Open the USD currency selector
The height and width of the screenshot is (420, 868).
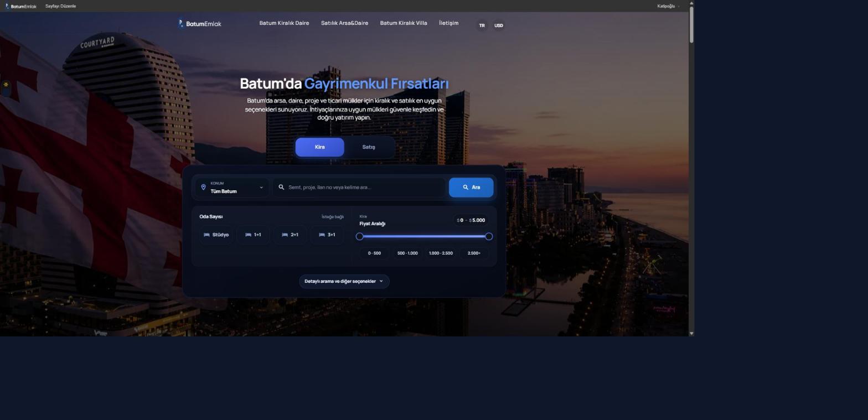click(499, 25)
